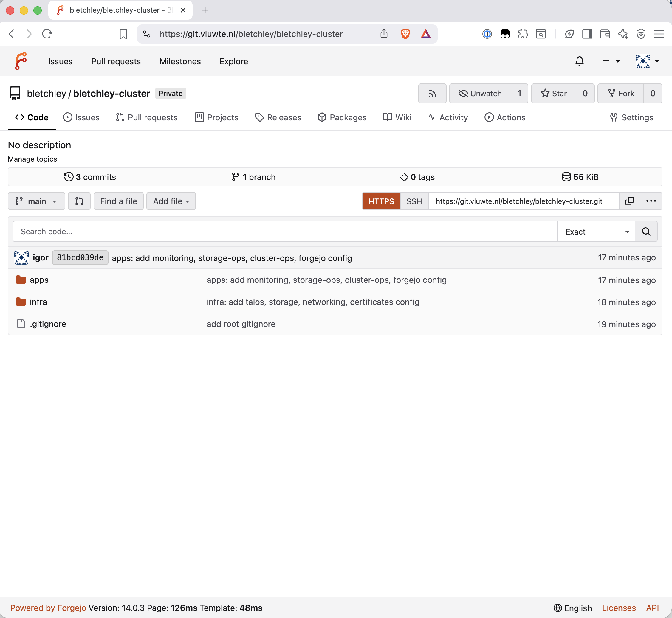Click the RSS feed icon
This screenshot has width=672, height=618.
coord(432,93)
